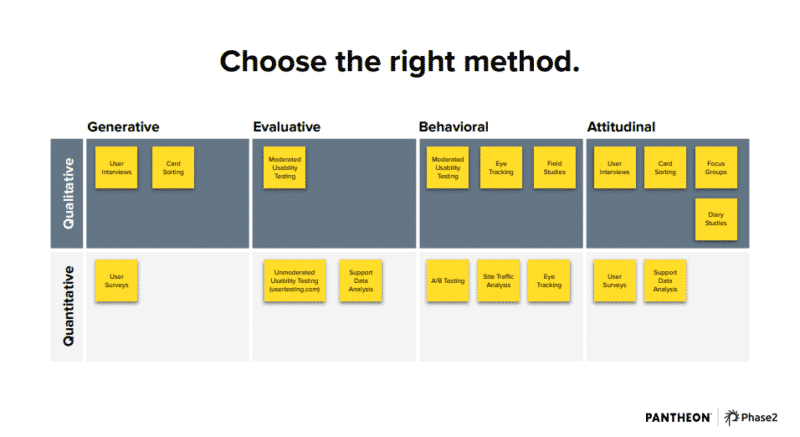Image resolution: width=800 pixels, height=437 pixels.
Task: Select the Qualitative Eye Tracking sticky note
Action: [501, 168]
